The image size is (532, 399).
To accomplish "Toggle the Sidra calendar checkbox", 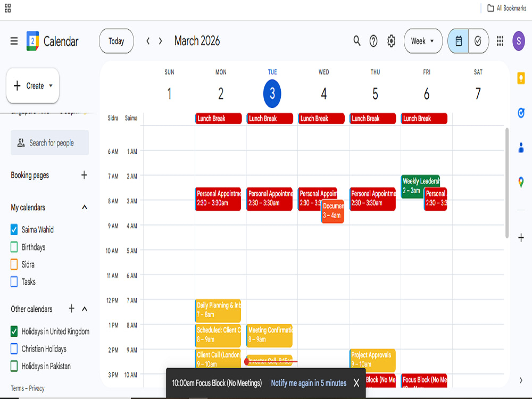I will coord(14,264).
